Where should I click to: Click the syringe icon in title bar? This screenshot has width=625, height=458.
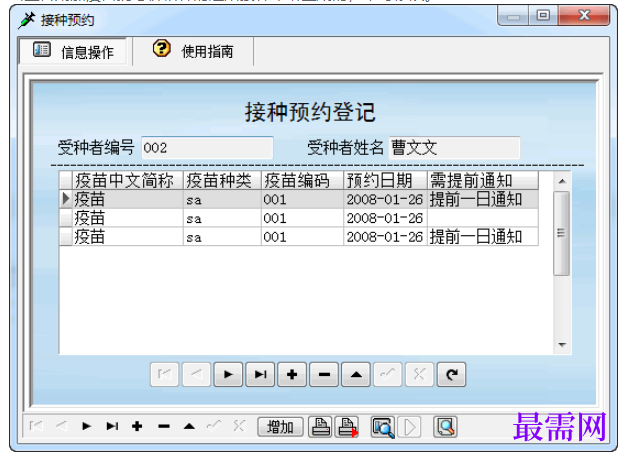(27, 20)
